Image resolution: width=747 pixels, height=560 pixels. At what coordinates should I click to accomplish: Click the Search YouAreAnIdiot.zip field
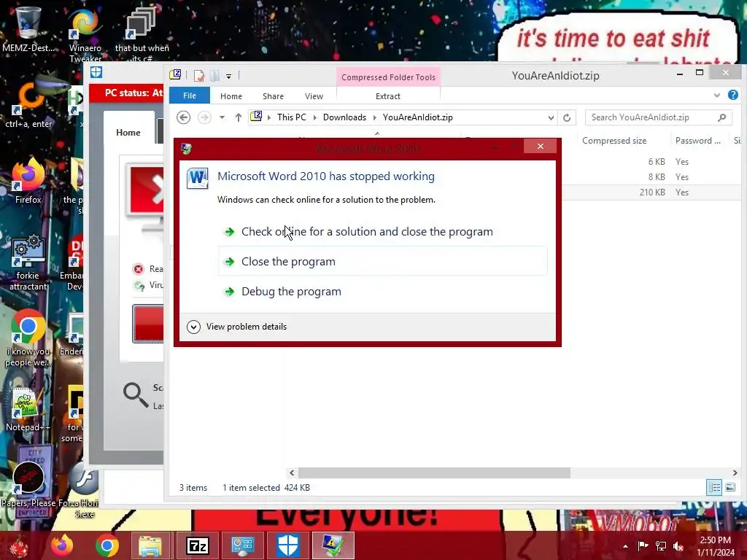click(x=659, y=117)
